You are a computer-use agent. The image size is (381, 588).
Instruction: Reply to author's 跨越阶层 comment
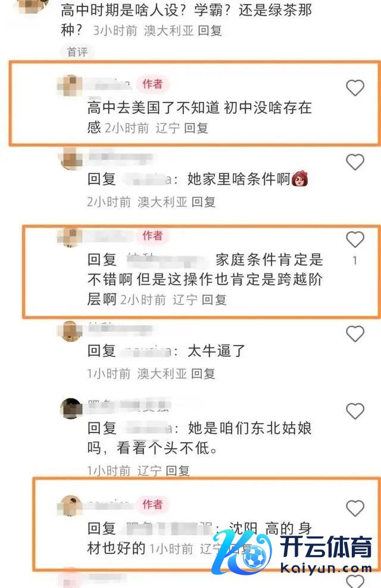tap(214, 300)
